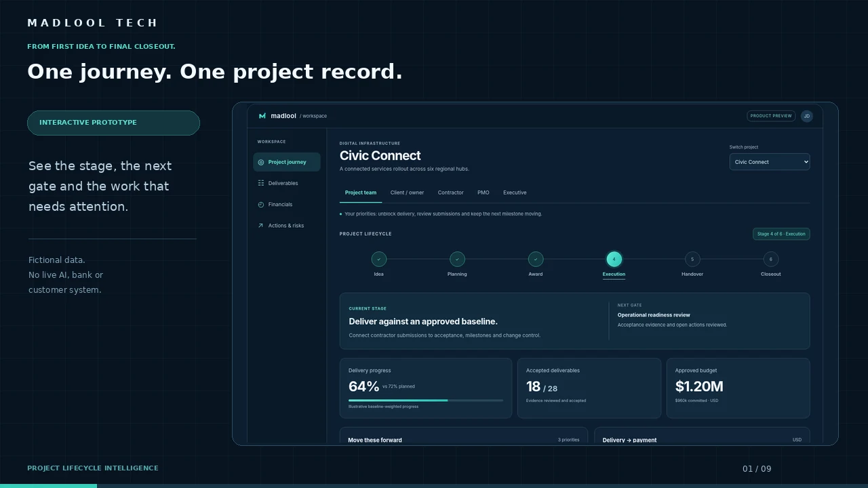Click the Idea stage checkmark circle
The width and height of the screenshot is (868, 488).
[x=379, y=259]
